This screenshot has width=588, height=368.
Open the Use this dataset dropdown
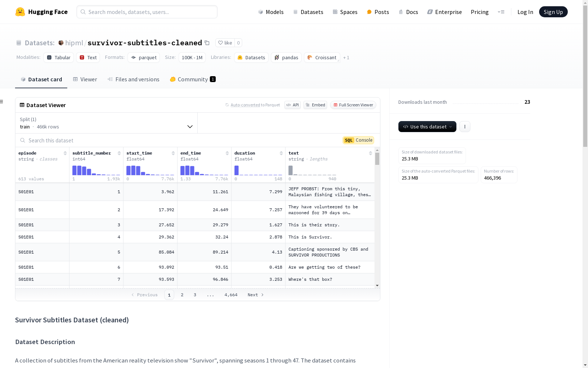(427, 127)
